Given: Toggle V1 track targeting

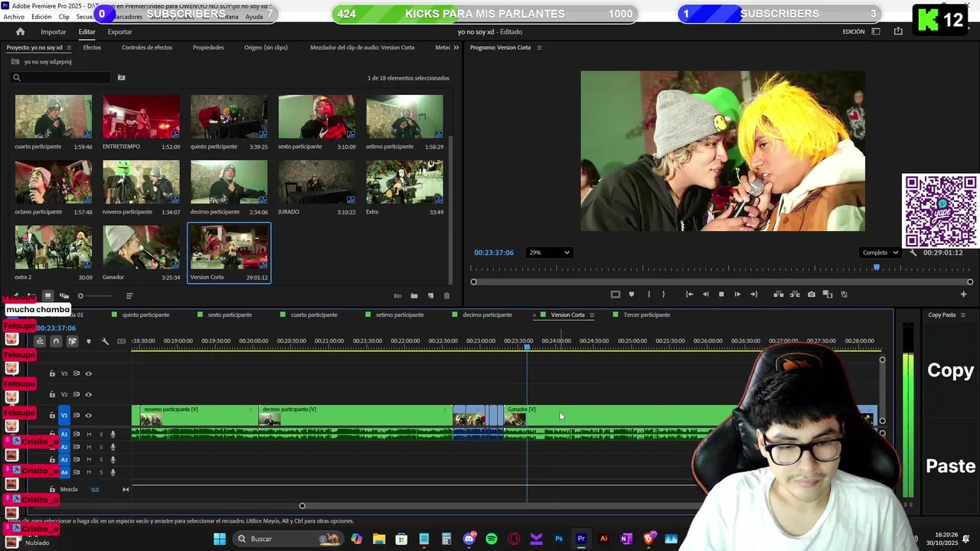Looking at the screenshot, I should 64,415.
